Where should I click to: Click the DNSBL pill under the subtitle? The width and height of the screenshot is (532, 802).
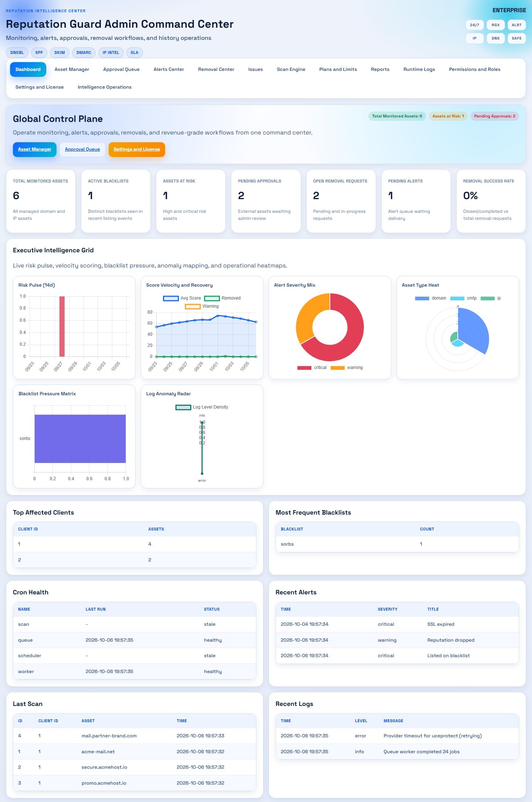coord(17,52)
